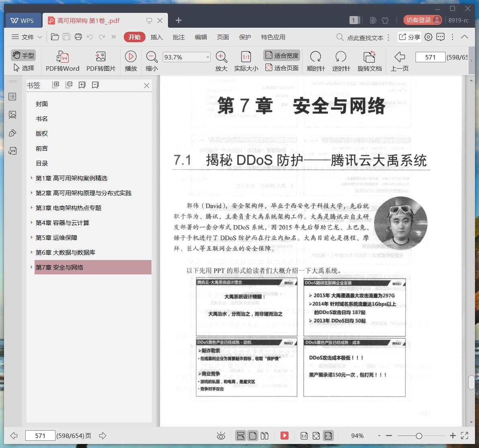Click the vertical scrollbar thumb of the document
Image resolution: width=479 pixels, height=448 pixels.
tap(471, 383)
